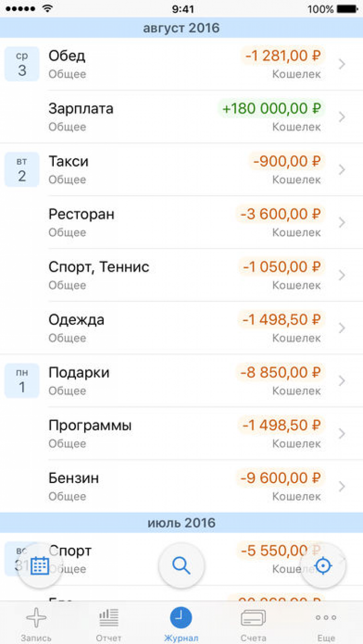Viewport: 363px width, 644px height.
Task: Open the Еще more options tab
Action: click(325, 623)
